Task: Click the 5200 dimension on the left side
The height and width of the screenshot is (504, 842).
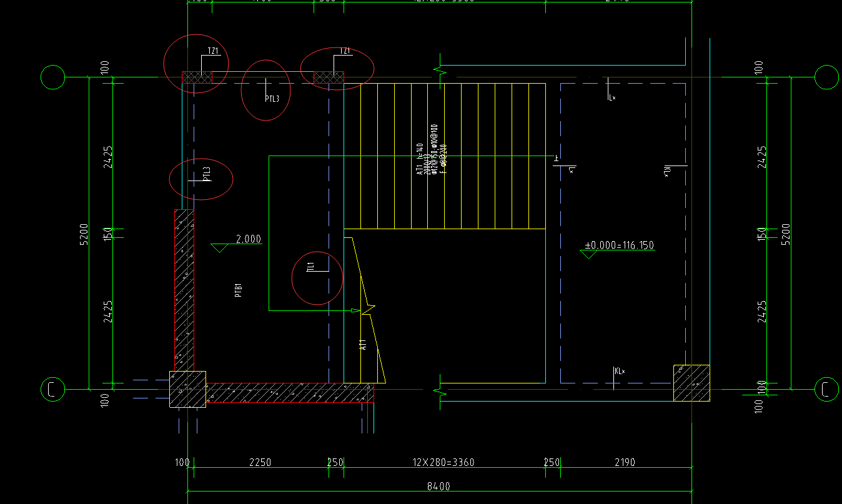Action: [84, 234]
